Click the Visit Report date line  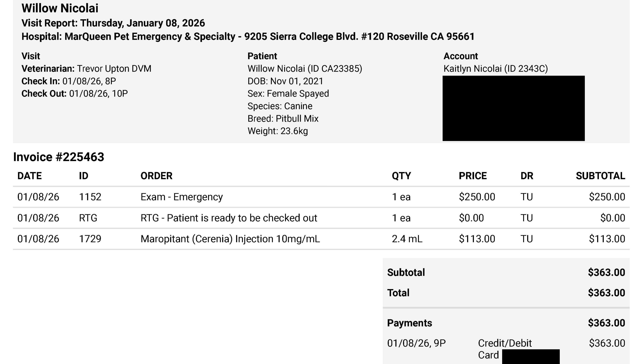(x=113, y=23)
